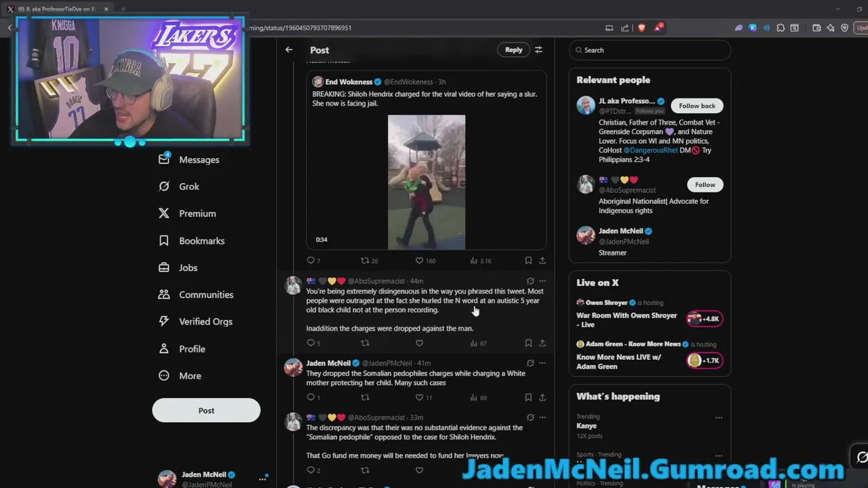
Task: Close the JL aka ProfessorTieDye tab
Action: [106, 9]
